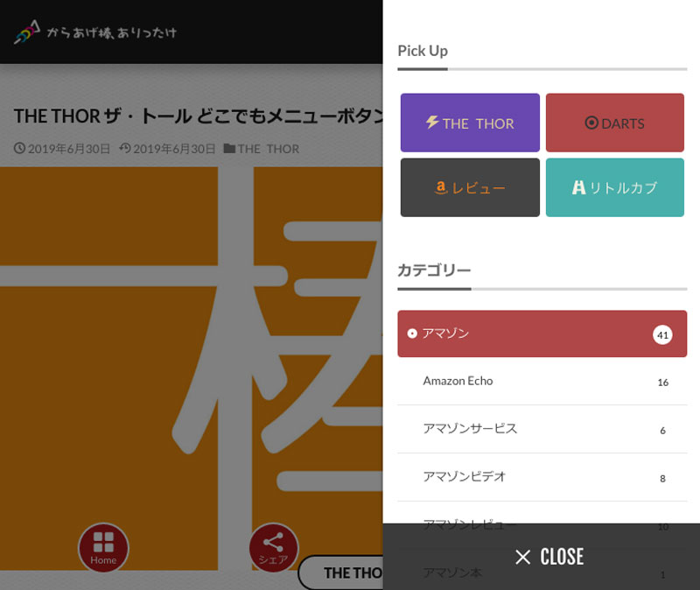The height and width of the screenshot is (590, 700).
Task: Close the side menu with CLOSE
Action: tap(541, 557)
